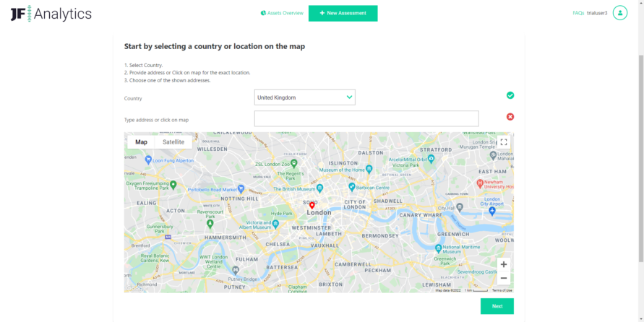Open map Terms of Use link
This screenshot has height=322, width=644.
502,290
